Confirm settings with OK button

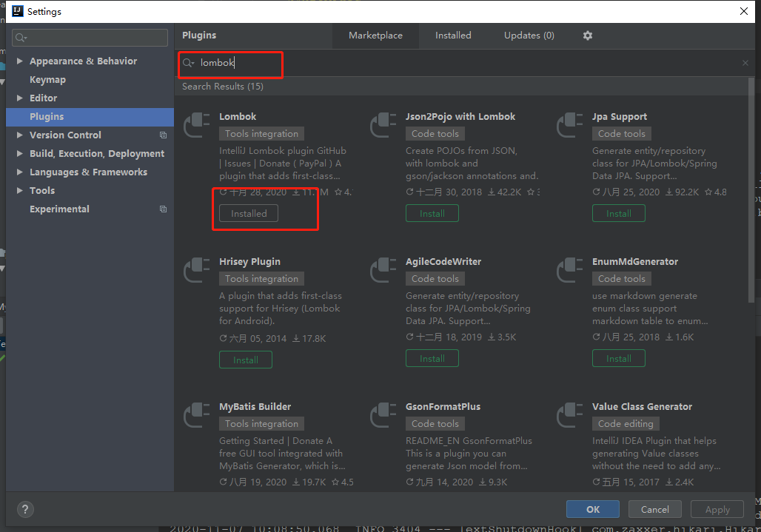(x=593, y=509)
